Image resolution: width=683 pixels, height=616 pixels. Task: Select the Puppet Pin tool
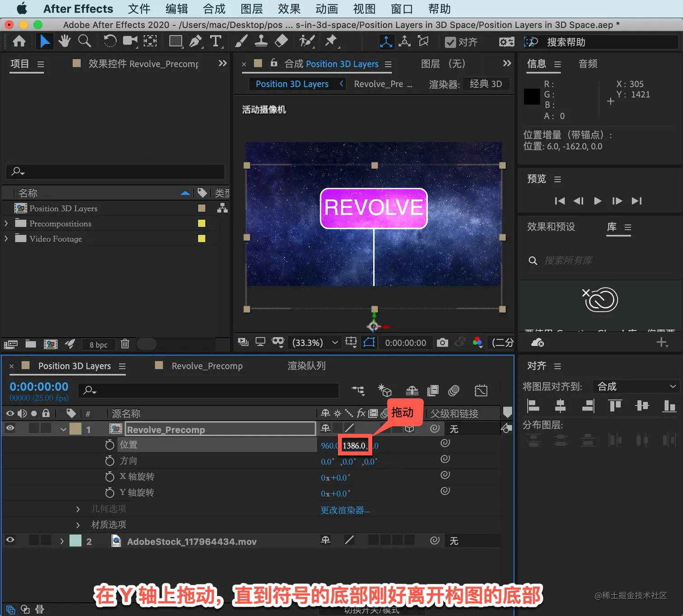(331, 42)
